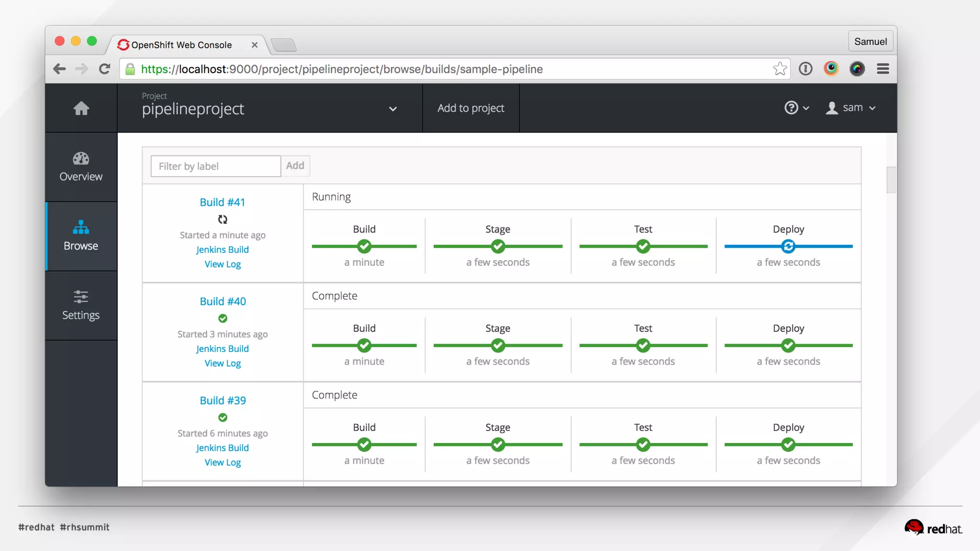Click Add to project menu item
Viewport: 980px width, 551px height.
(x=470, y=108)
